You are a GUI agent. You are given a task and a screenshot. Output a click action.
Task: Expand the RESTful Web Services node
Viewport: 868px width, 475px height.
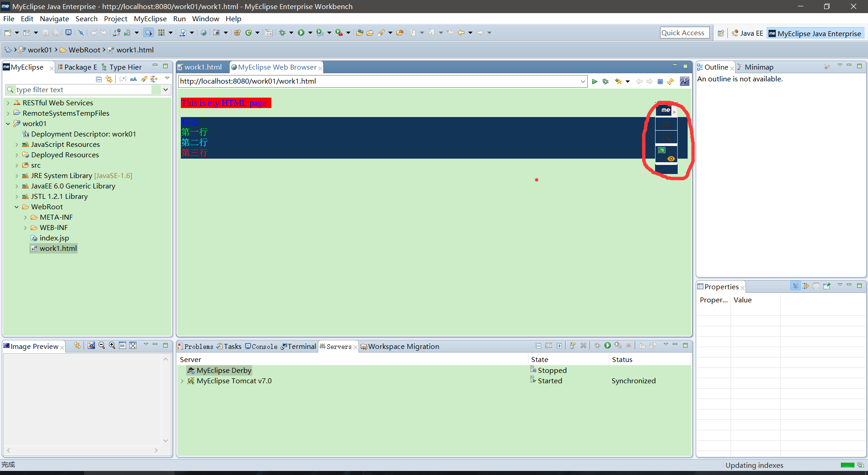pyautogui.click(x=8, y=103)
